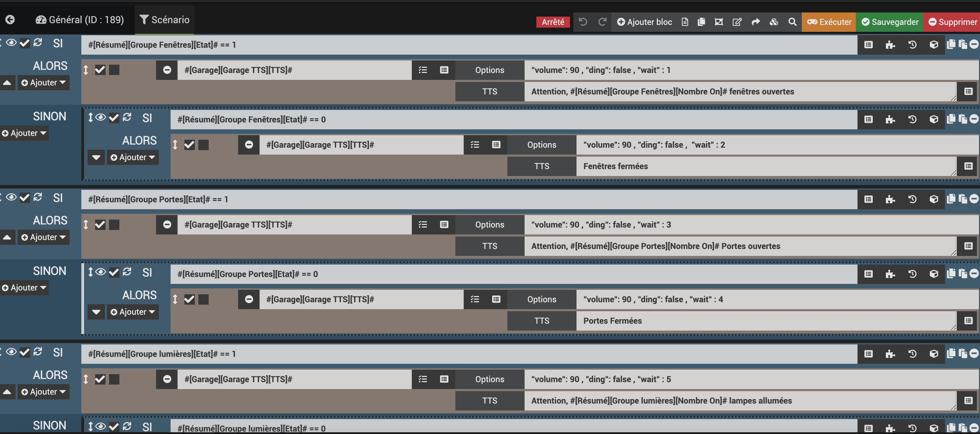Open Ajouter dropdown under first SINON
Image resolution: width=980 pixels, height=434 pixels.
[24, 133]
